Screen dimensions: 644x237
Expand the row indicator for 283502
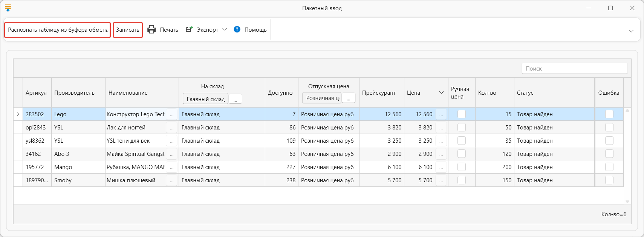18,114
